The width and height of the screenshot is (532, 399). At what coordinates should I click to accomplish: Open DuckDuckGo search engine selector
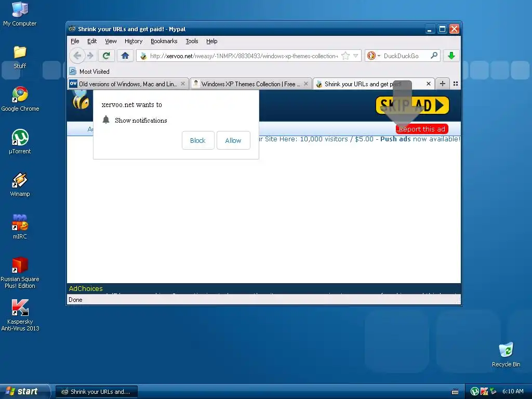coord(373,56)
